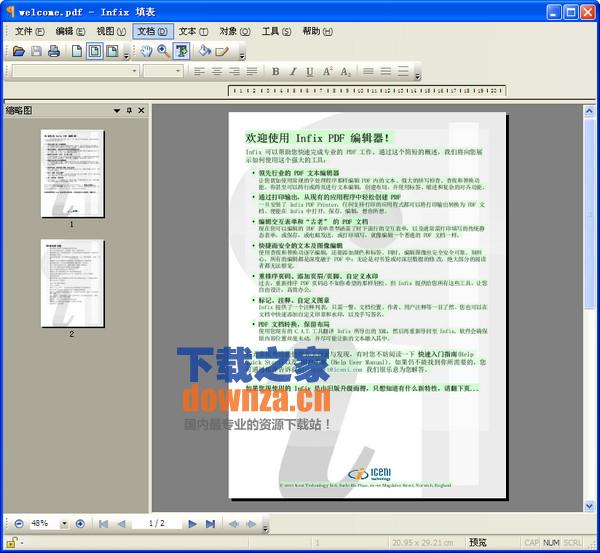Click zoom value 48% field

tap(44, 523)
